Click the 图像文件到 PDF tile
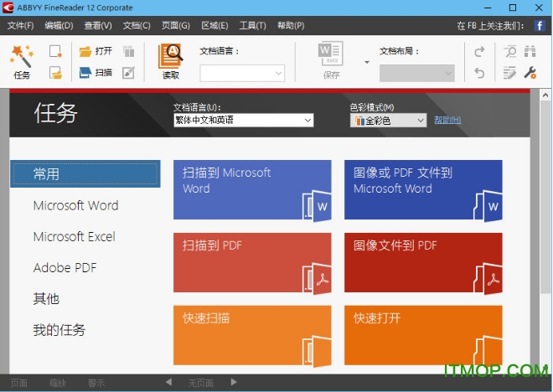The image size is (553, 392). 423,262
